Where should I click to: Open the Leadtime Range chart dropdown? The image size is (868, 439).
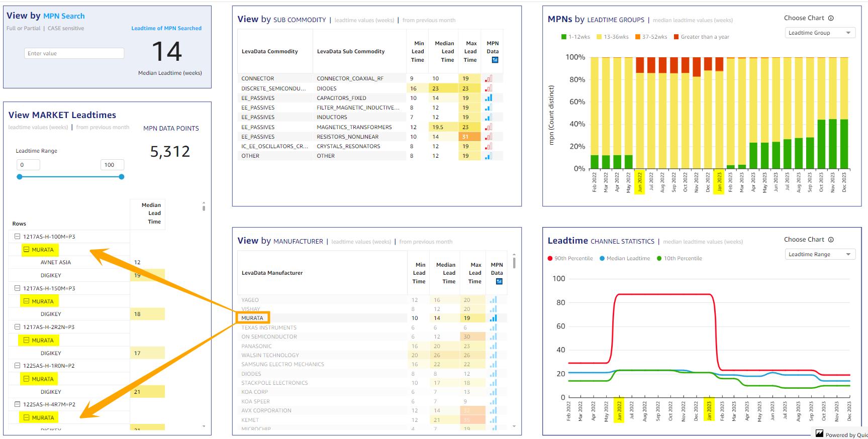click(820, 255)
